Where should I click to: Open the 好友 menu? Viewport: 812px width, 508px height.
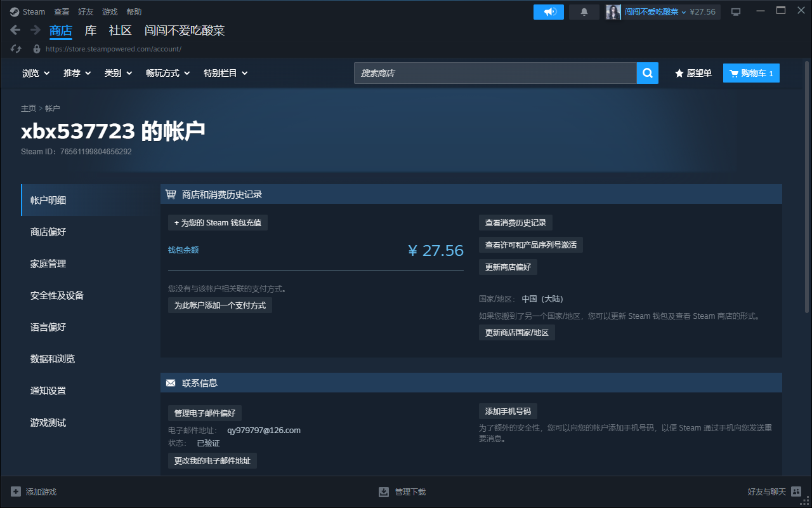pyautogui.click(x=86, y=12)
